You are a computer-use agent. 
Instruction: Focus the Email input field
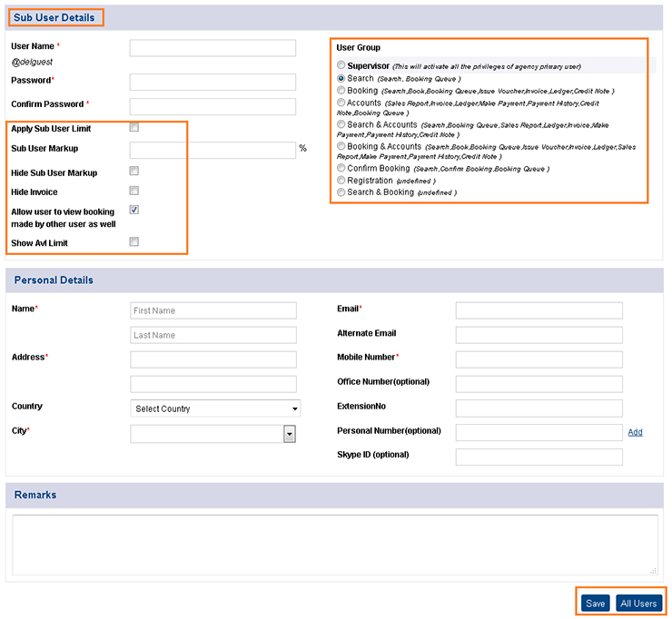click(x=539, y=310)
